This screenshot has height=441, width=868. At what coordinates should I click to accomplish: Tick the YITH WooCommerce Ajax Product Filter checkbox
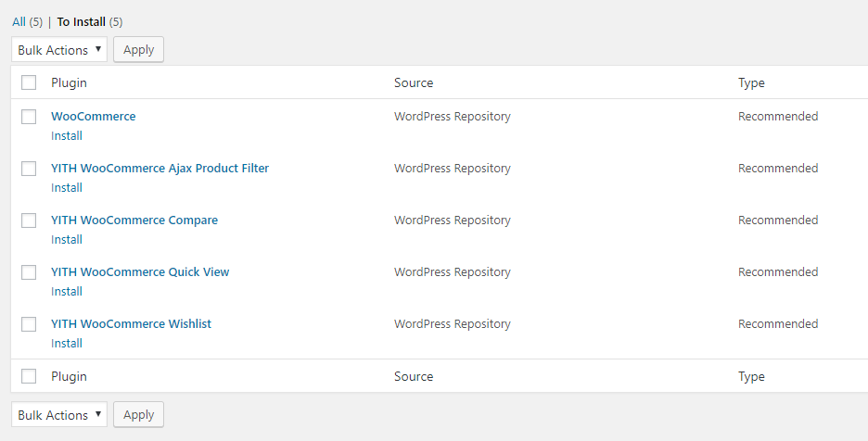click(x=29, y=169)
